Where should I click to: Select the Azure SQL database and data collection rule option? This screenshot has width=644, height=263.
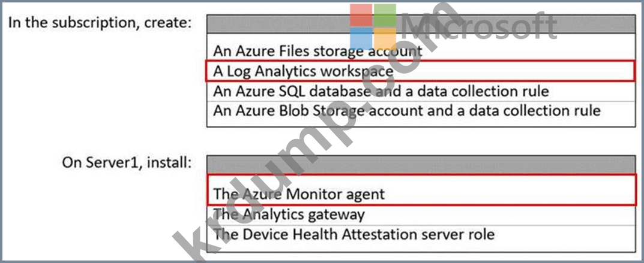click(381, 92)
